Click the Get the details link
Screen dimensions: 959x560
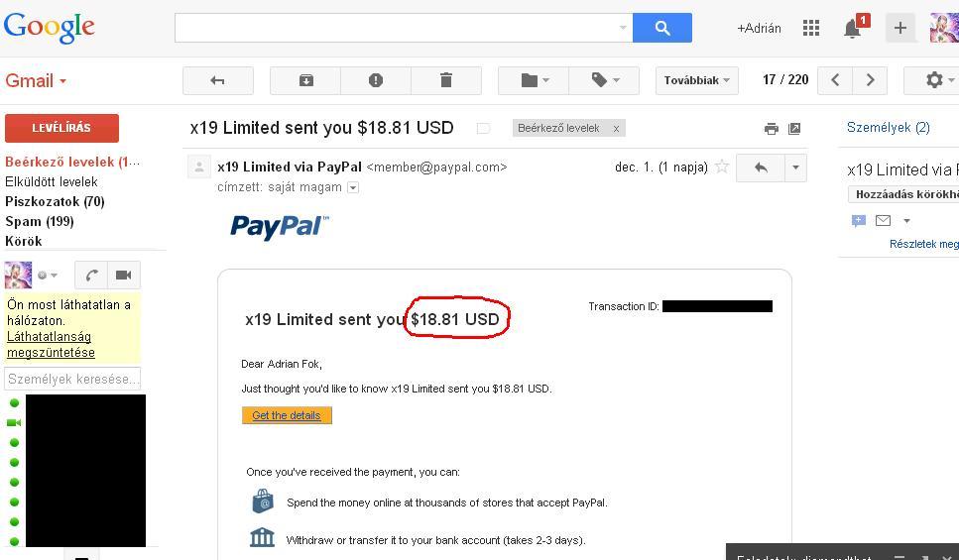(x=287, y=415)
